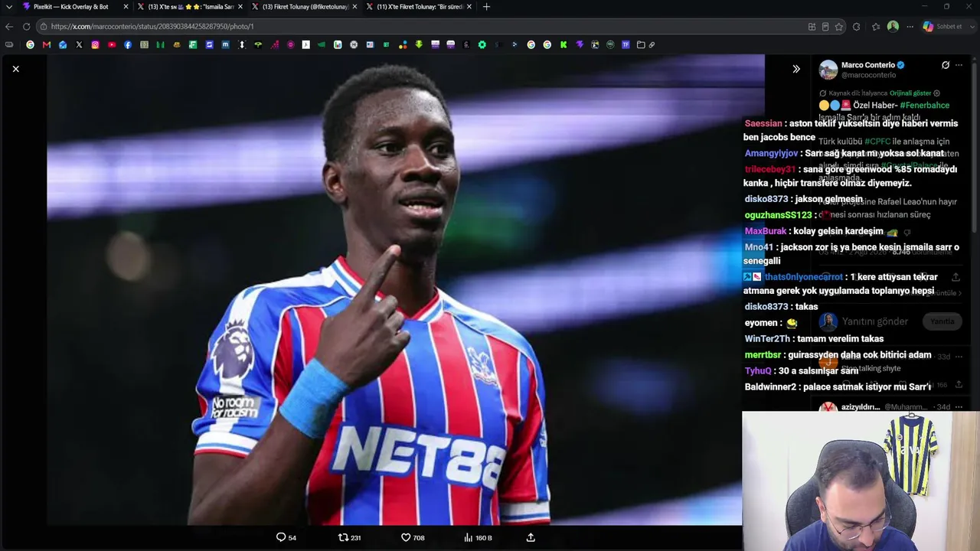Open a new browser tab
This screenshot has width=980, height=551.
pos(486,7)
